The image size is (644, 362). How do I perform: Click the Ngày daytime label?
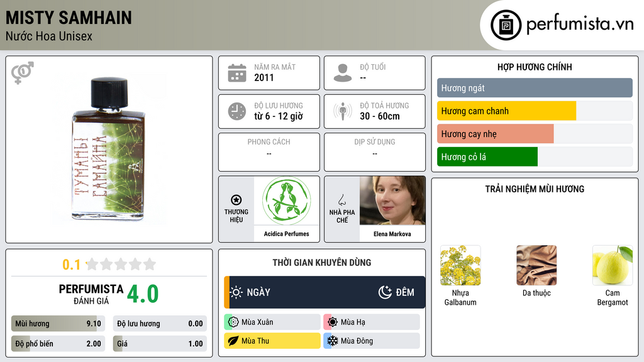pos(258,292)
